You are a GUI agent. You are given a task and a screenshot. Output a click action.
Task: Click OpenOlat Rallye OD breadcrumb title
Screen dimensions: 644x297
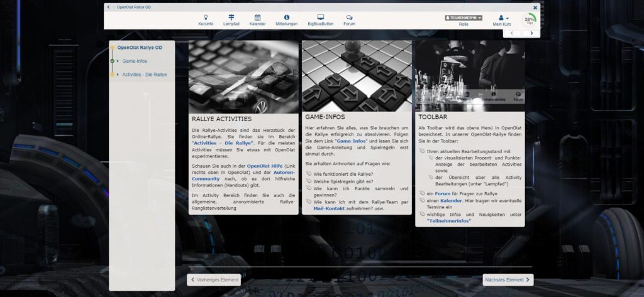tap(134, 7)
